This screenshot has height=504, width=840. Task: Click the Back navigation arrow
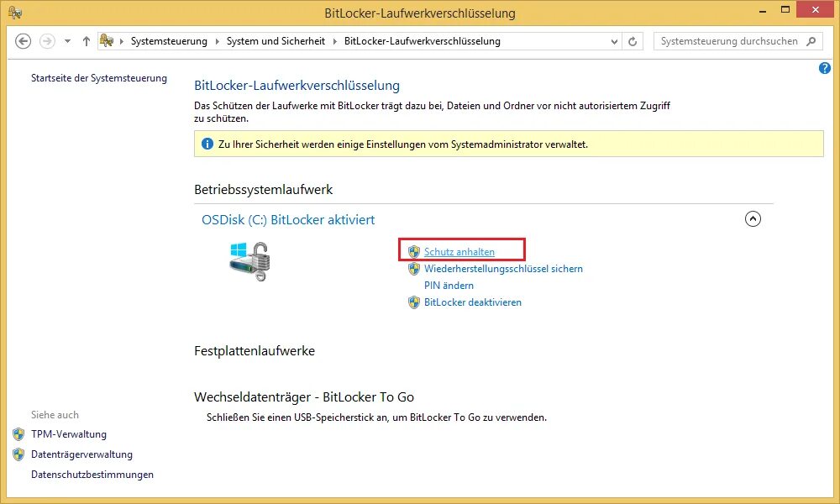point(23,41)
